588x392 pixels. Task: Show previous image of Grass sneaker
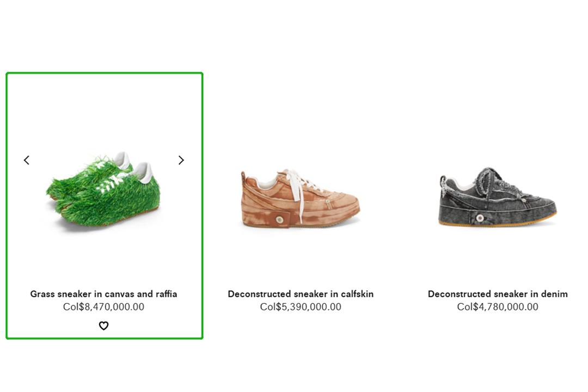[x=27, y=160]
